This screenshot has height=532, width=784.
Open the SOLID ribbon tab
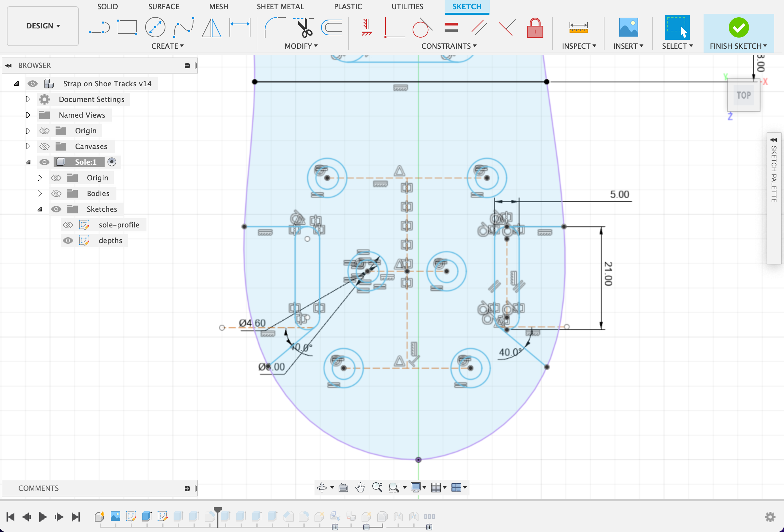pos(107,7)
